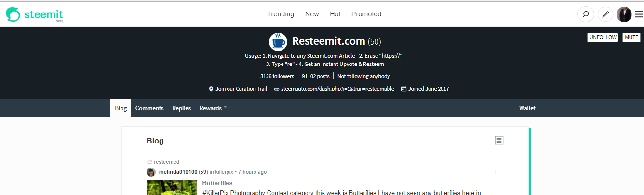Click the resteemed arrows icon
The height and width of the screenshot is (195, 644).
[149, 162]
